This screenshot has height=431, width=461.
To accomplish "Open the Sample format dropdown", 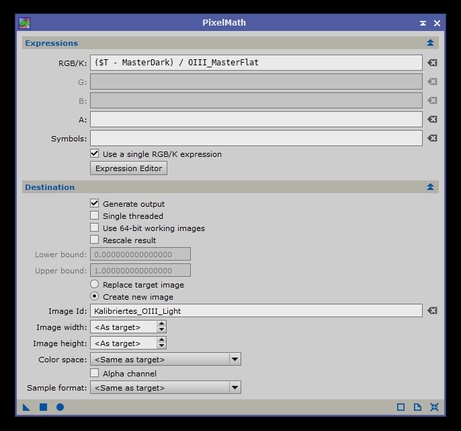I will 166,388.
